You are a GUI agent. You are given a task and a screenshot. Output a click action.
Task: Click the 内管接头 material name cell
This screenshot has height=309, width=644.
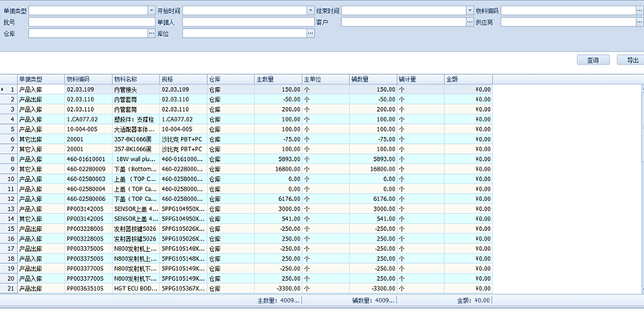(x=136, y=89)
